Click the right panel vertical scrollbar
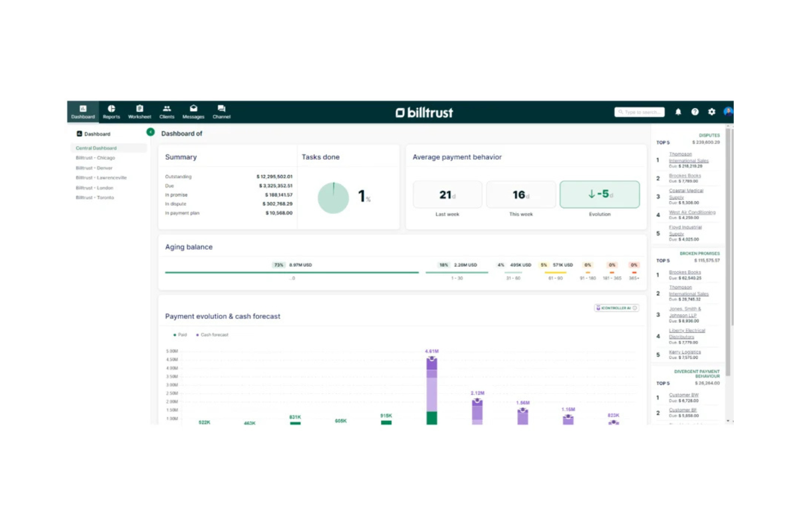Image resolution: width=798 pixels, height=532 pixels. tap(728, 252)
